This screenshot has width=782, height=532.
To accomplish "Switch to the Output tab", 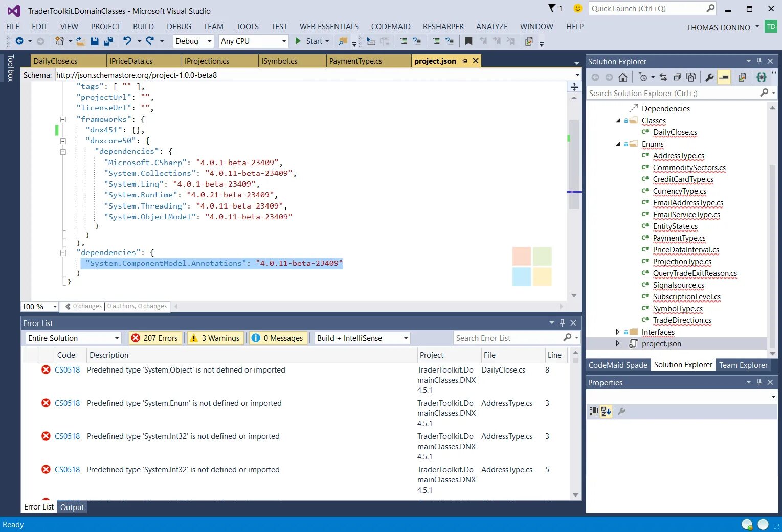I will click(x=72, y=507).
